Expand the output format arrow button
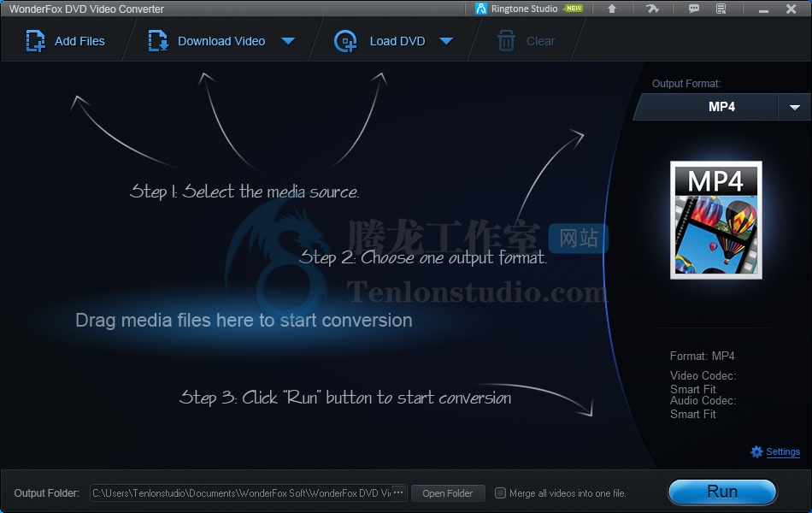Viewport: 812px width, 513px height. 794,107
